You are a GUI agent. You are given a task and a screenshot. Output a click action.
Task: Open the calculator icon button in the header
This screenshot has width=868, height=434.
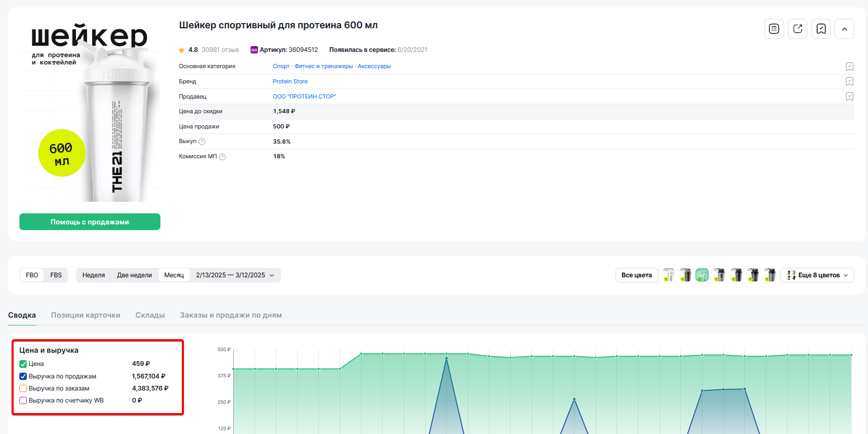(774, 29)
